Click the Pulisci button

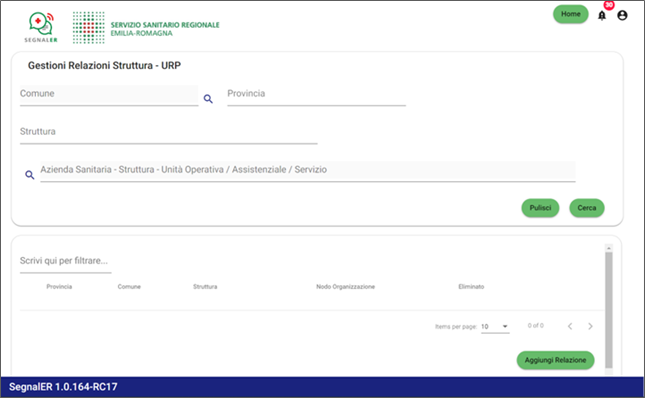click(x=540, y=208)
